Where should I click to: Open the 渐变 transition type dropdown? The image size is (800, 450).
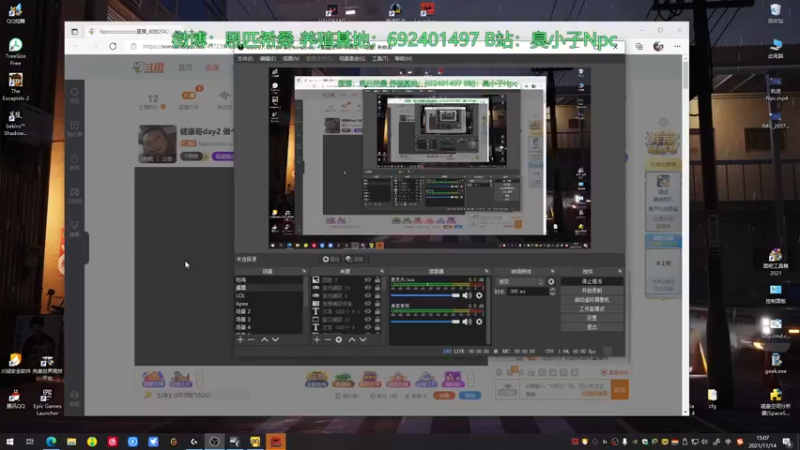520,282
